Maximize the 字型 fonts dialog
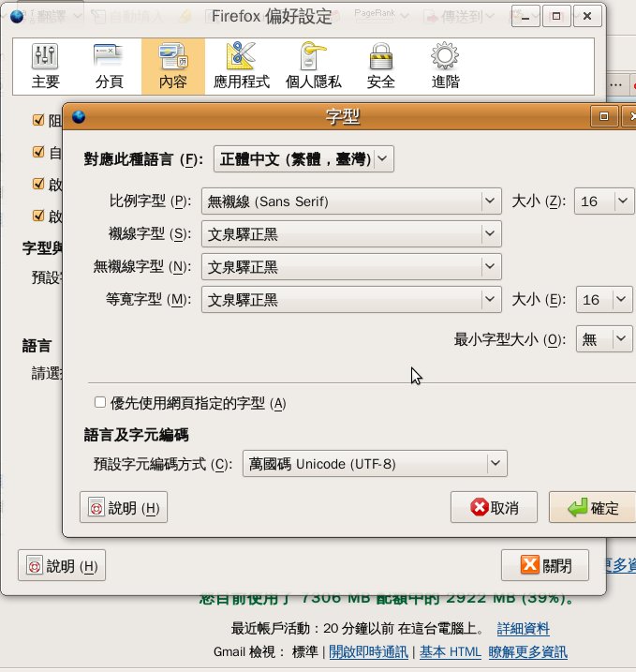 [x=604, y=116]
